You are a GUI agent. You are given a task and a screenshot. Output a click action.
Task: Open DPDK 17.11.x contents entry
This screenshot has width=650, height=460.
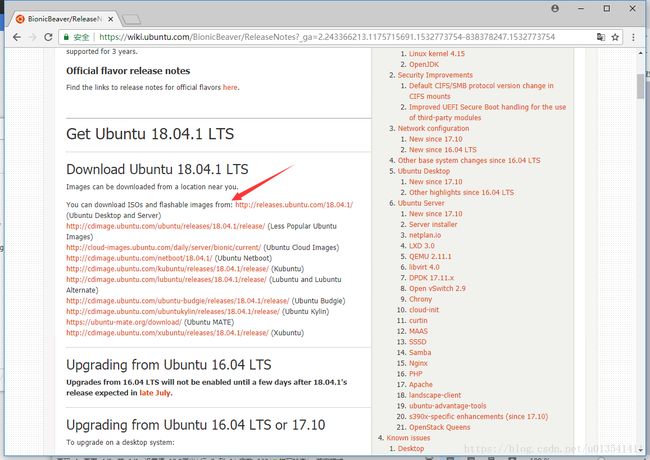431,278
